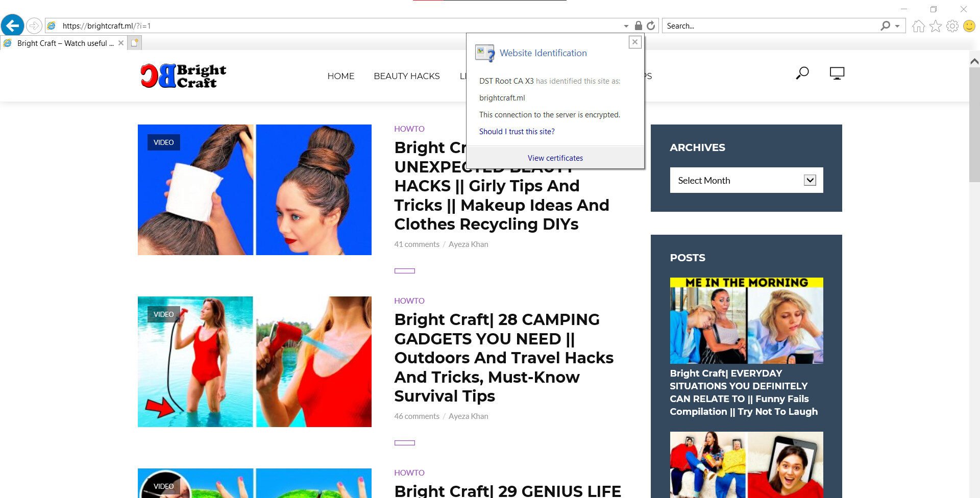Open a new tab button

[x=134, y=43]
